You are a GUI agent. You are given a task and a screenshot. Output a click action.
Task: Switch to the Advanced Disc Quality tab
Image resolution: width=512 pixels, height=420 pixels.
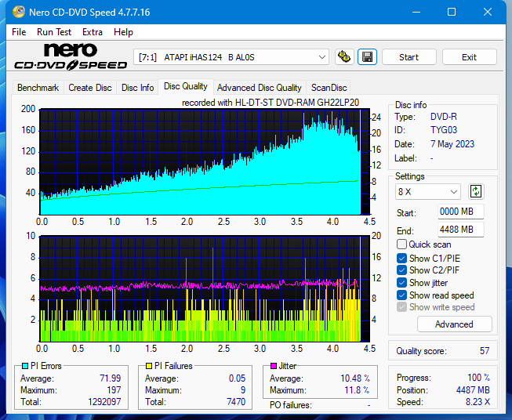point(259,88)
